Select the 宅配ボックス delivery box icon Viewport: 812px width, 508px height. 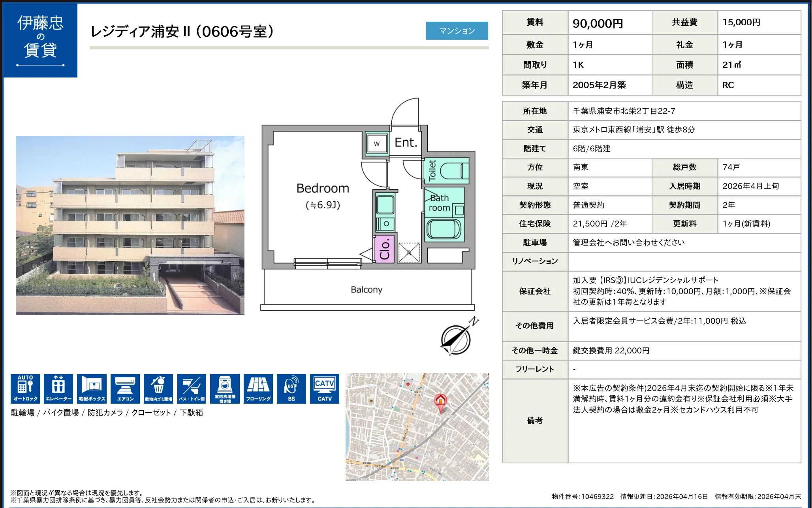(x=91, y=388)
